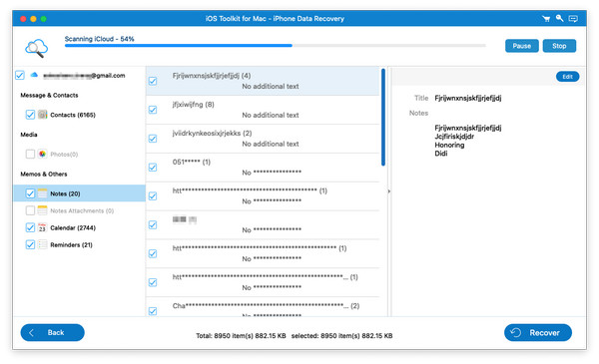Viewport: 599px width, 364px height.
Task: Click the Photos icon in Media section
Action: click(x=42, y=154)
